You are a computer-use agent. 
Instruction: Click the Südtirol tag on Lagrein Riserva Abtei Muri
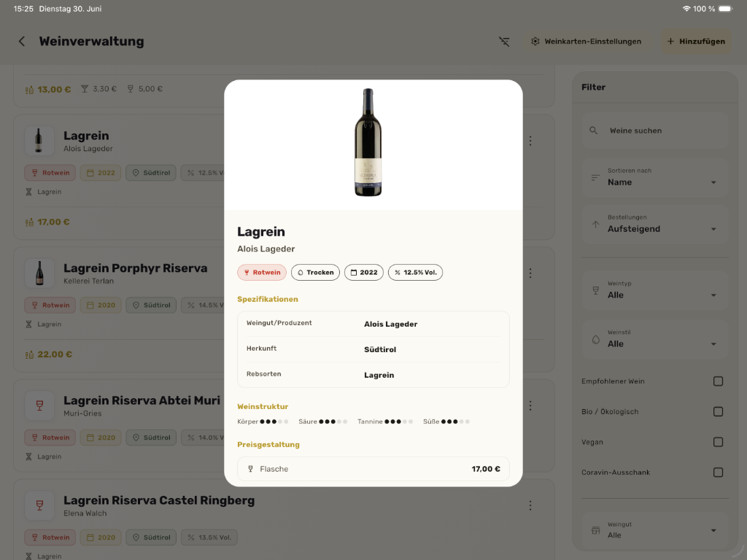click(151, 437)
